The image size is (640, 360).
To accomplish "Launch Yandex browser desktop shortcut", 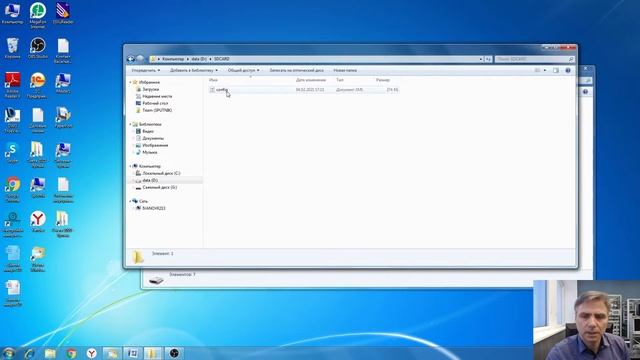I will [38, 222].
